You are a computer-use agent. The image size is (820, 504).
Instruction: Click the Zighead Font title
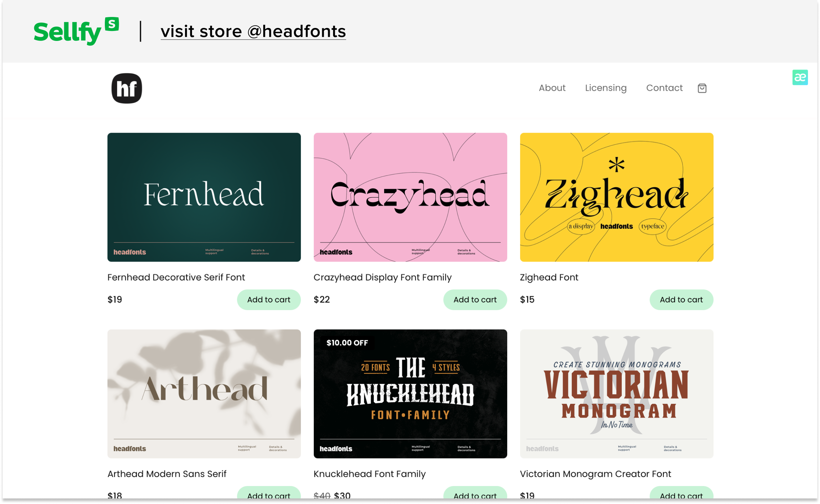pos(549,277)
